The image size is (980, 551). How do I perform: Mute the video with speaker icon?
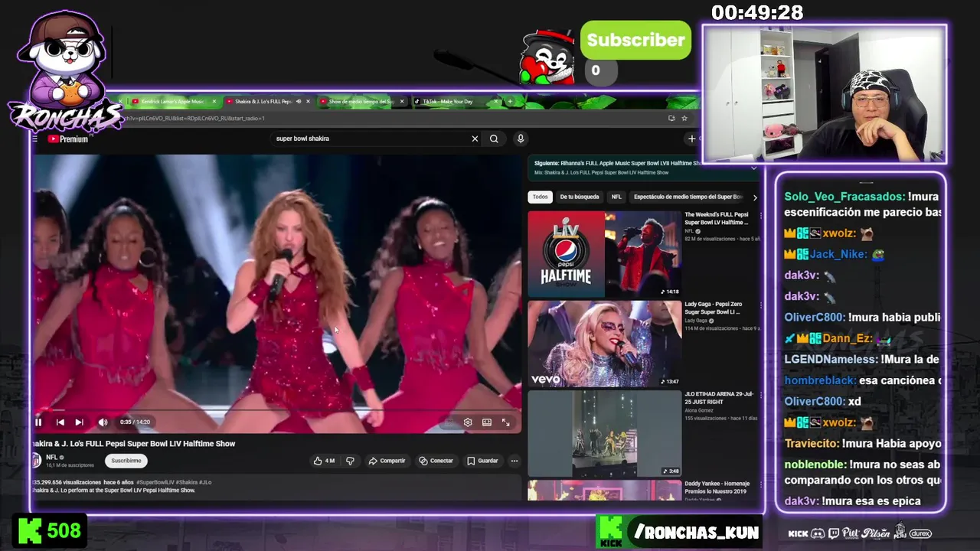(x=103, y=422)
